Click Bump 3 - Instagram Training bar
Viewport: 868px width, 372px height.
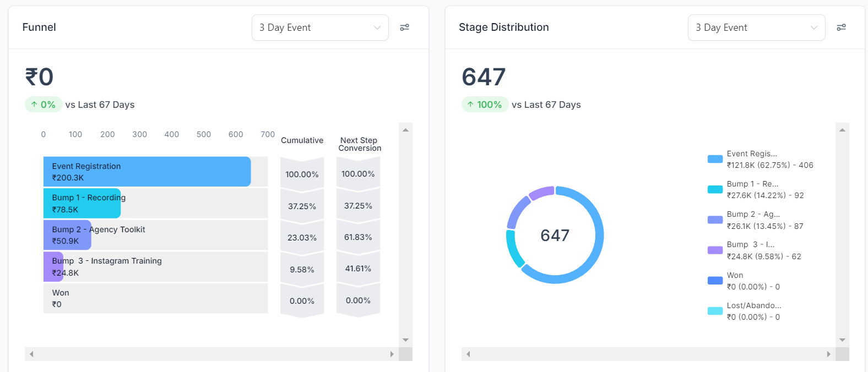(x=53, y=267)
